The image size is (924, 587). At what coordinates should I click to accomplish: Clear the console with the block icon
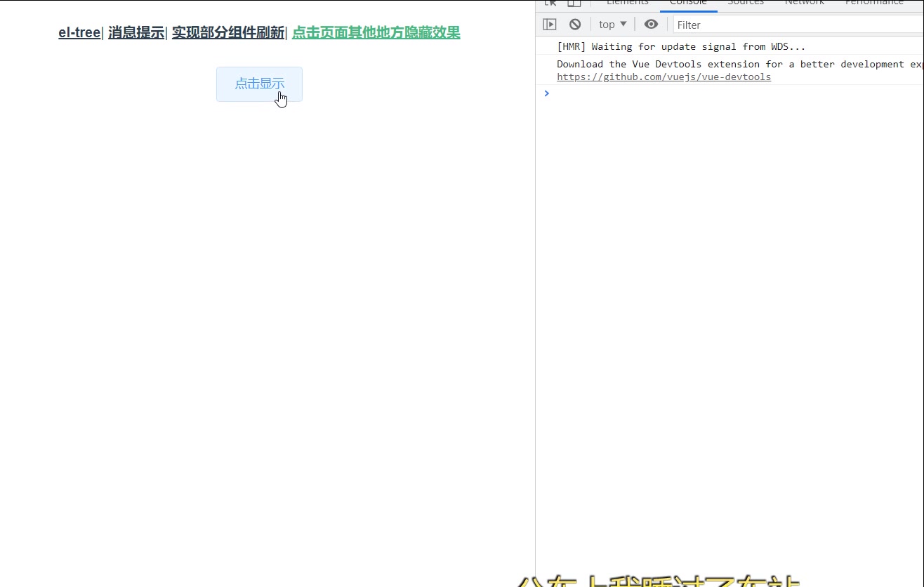point(575,25)
